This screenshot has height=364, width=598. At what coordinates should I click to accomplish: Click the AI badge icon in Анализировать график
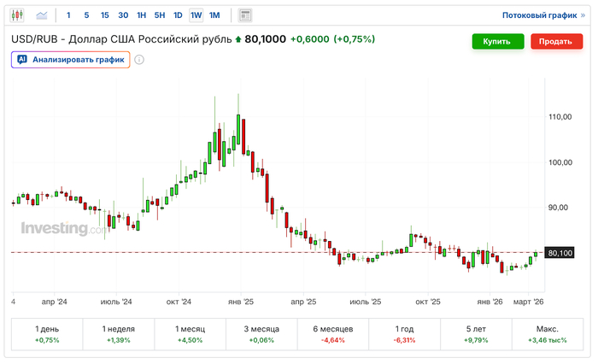click(22, 60)
